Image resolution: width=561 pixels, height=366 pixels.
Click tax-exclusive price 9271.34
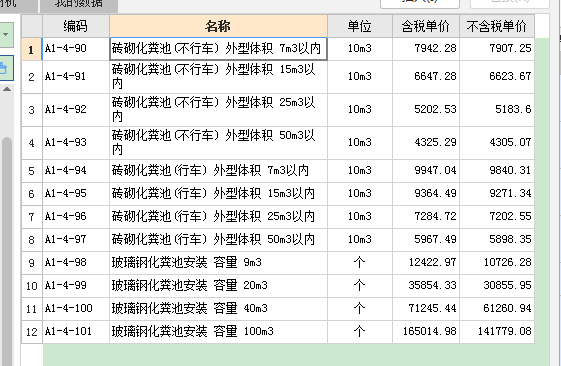pos(497,194)
